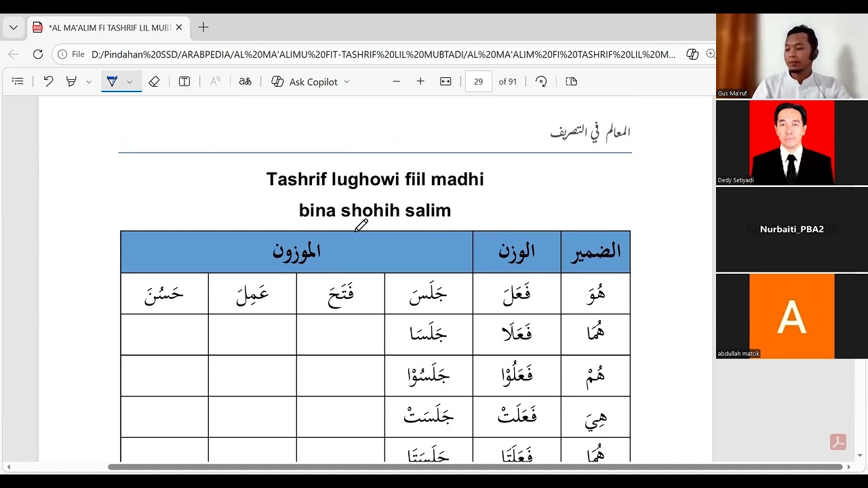Click header cell "الضمير"

coord(595,251)
